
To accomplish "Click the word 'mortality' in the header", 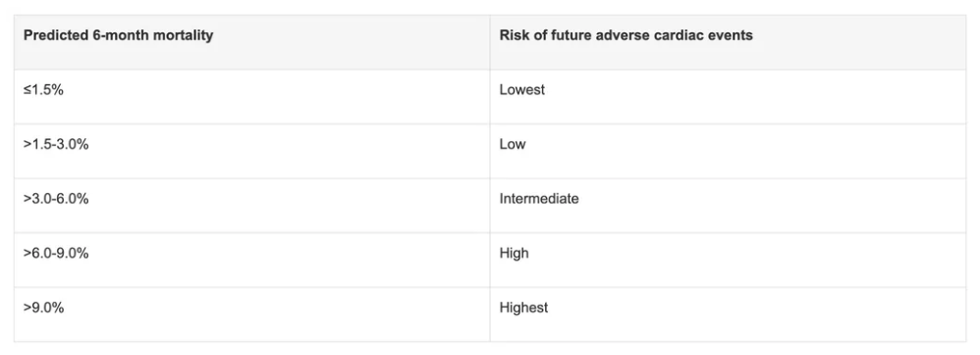I will pyautogui.click(x=183, y=35).
